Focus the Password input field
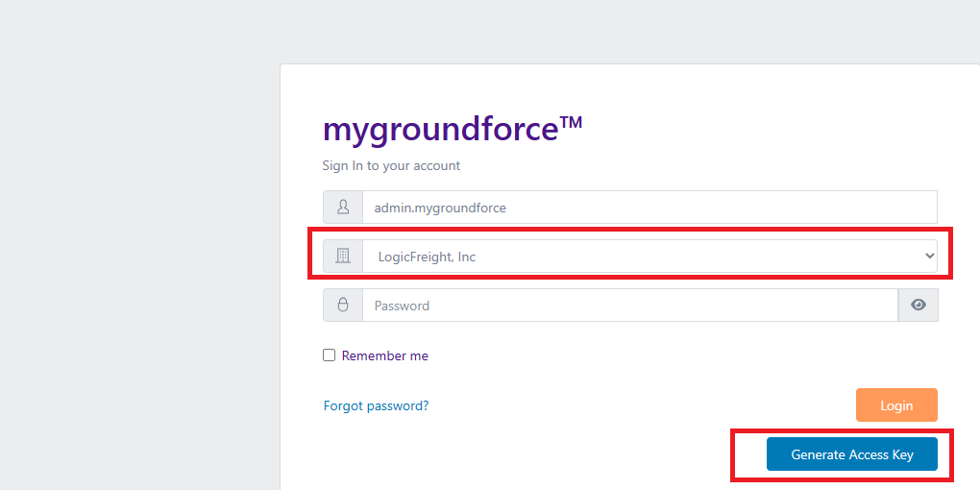980x490 pixels. 630,305
